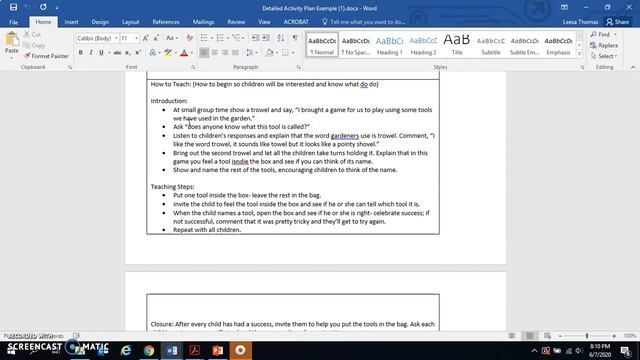Open the Calibri (Body) font name dropdown
The image size is (640, 360).
point(116,38)
